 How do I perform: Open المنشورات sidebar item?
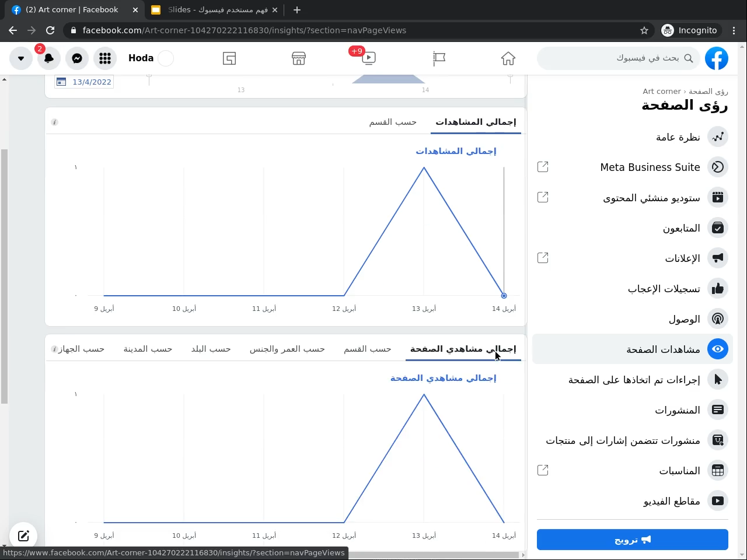(633, 410)
